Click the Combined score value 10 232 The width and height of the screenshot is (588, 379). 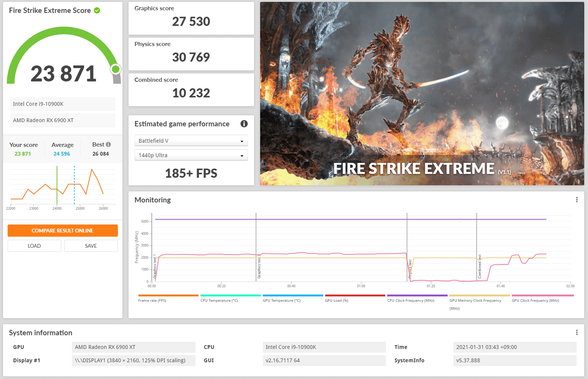[191, 93]
